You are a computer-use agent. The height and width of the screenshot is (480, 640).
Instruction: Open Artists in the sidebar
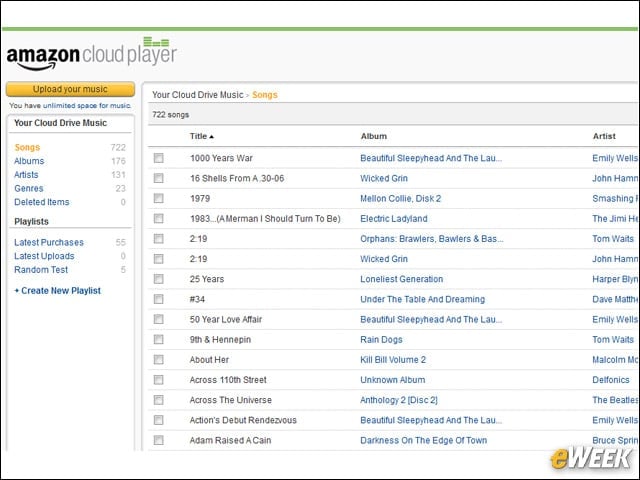point(26,175)
